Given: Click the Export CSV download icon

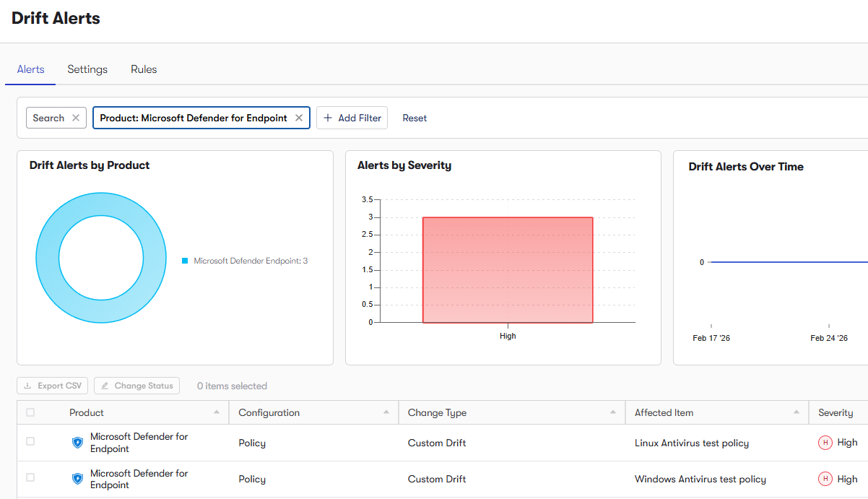Looking at the screenshot, I should click(28, 386).
